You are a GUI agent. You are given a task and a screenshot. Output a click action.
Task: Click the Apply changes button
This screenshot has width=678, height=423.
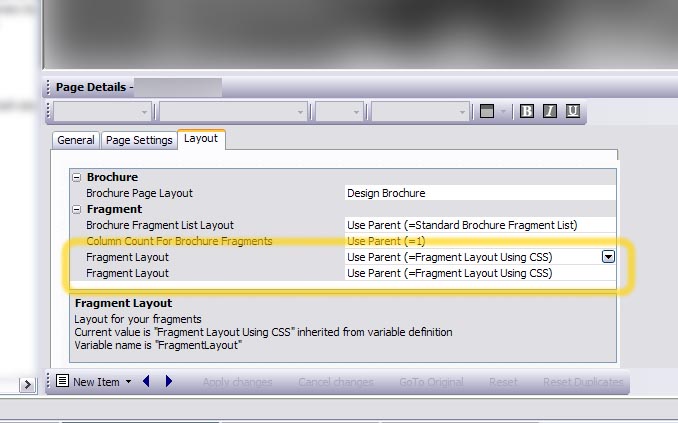tap(237, 382)
